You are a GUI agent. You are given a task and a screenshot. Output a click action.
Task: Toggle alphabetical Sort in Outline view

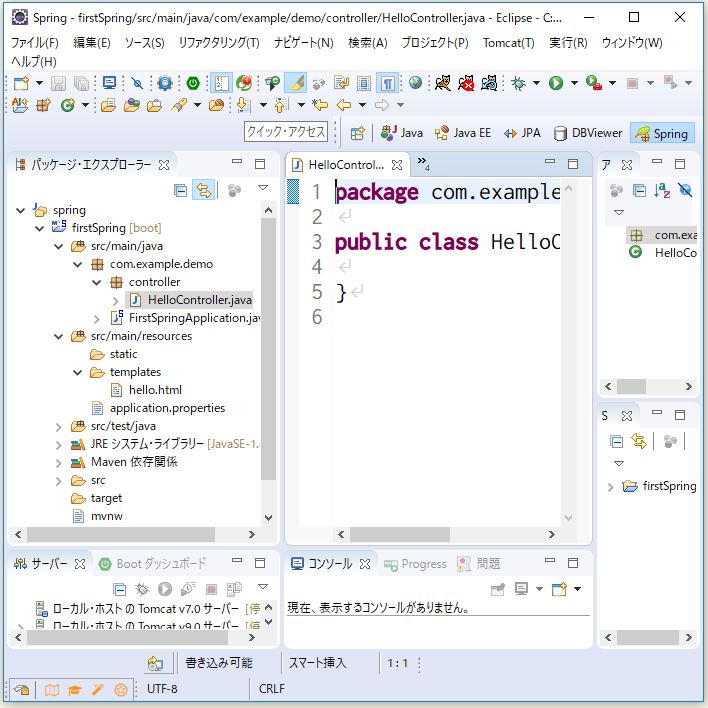tap(662, 191)
